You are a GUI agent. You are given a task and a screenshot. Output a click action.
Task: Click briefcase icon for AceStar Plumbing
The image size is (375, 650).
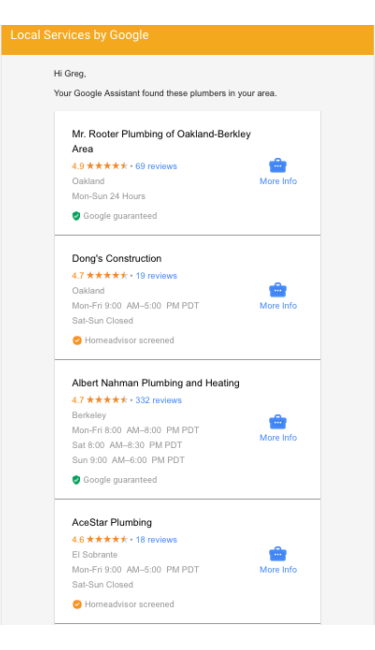coord(278,554)
